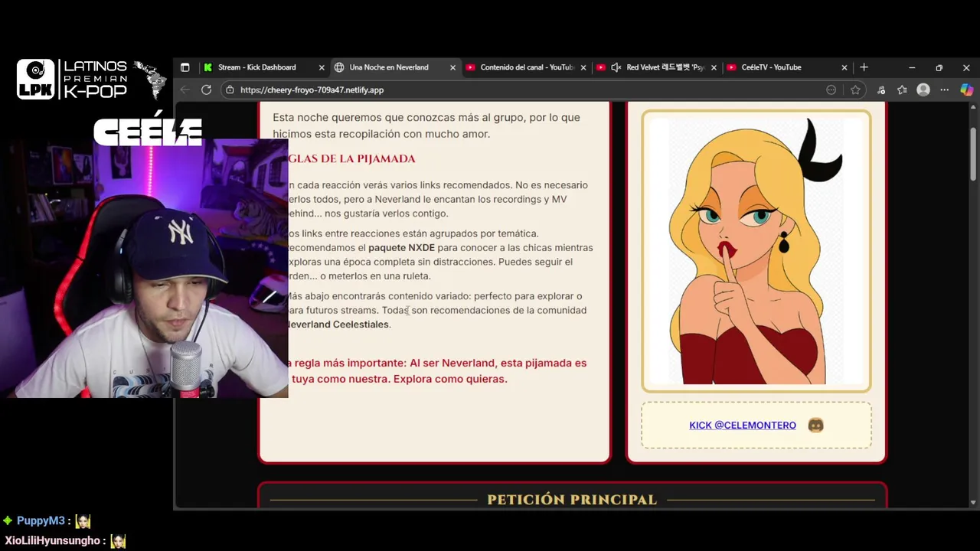Click the 'GLAS DE LA PIJAMADA' heading
This screenshot has height=551, width=980.
351,158
